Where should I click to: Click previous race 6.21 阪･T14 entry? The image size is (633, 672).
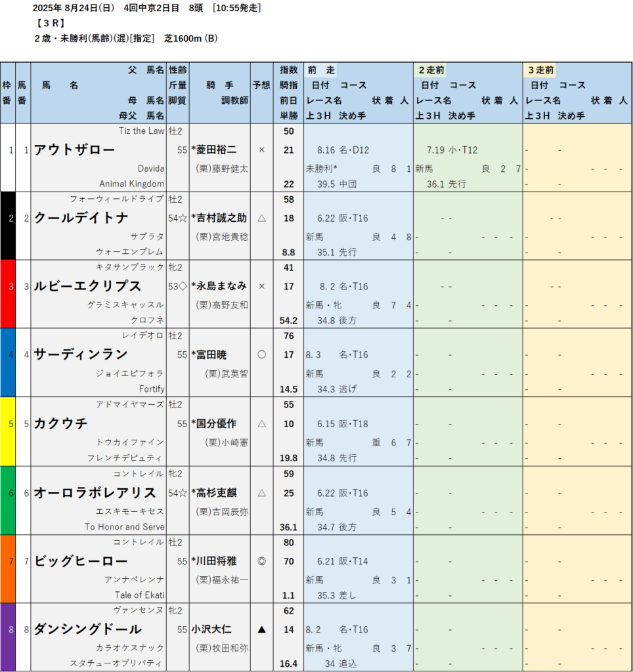coord(343,562)
